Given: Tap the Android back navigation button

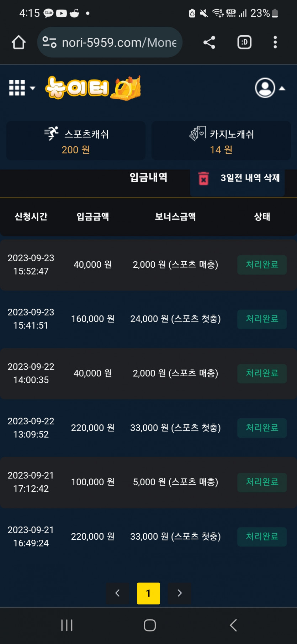Looking at the screenshot, I should click(233, 625).
